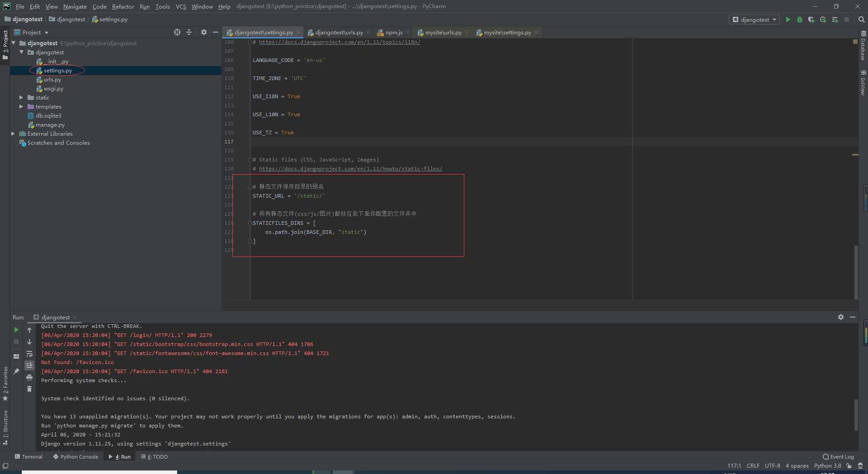Select urls.py in Project tree
The height and width of the screenshot is (474, 868).
pos(52,79)
